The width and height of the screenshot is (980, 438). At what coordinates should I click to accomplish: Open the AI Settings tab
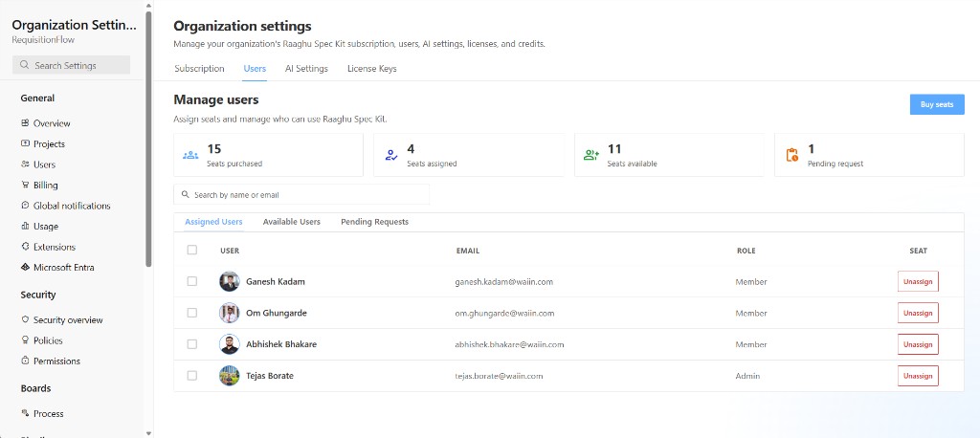[x=306, y=69]
